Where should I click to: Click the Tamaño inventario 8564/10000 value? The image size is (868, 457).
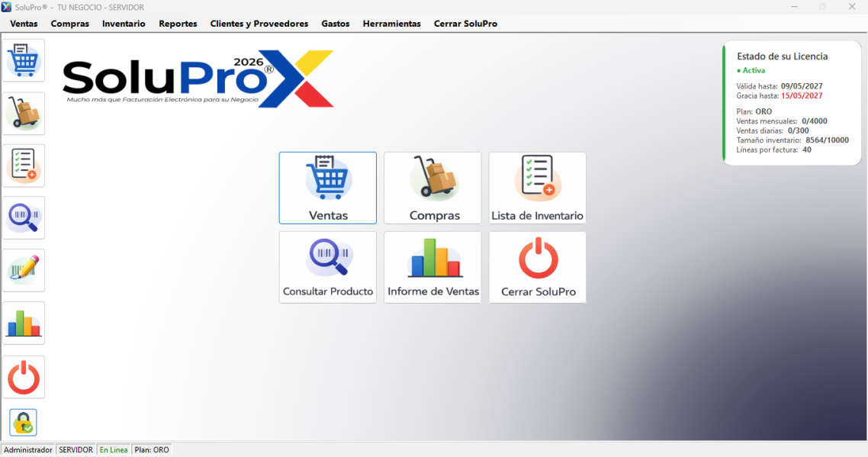[827, 140]
